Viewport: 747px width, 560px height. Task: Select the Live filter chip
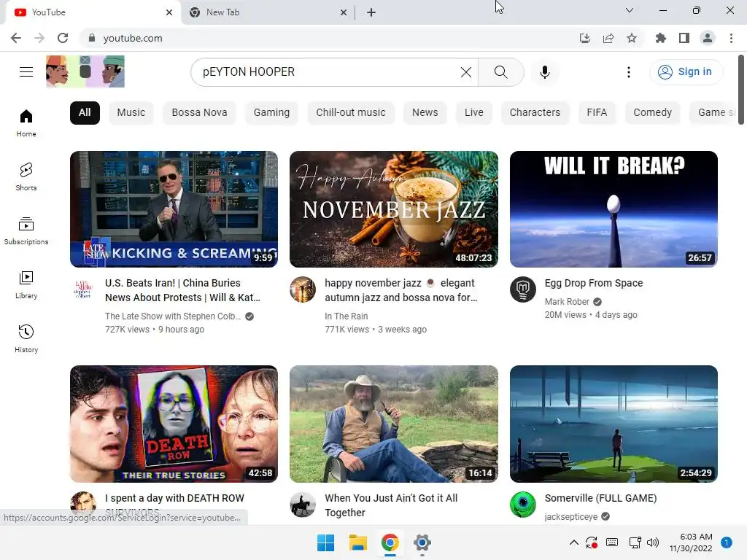pos(474,112)
